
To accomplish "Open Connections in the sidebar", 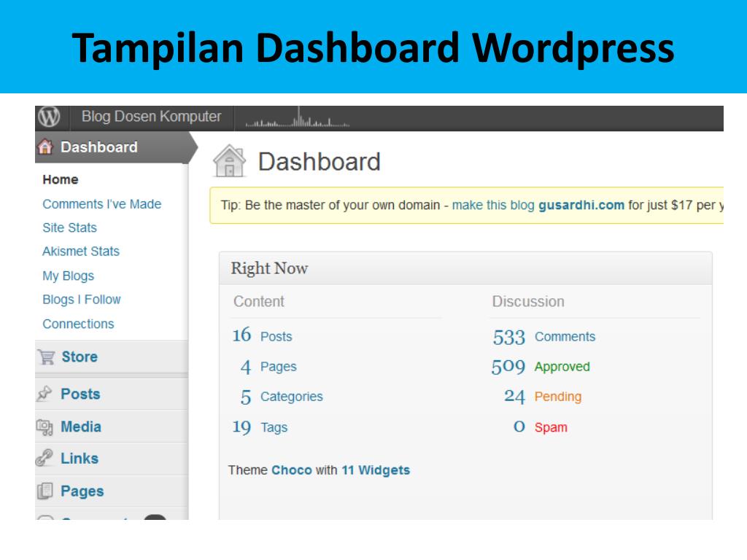I will pos(78,324).
